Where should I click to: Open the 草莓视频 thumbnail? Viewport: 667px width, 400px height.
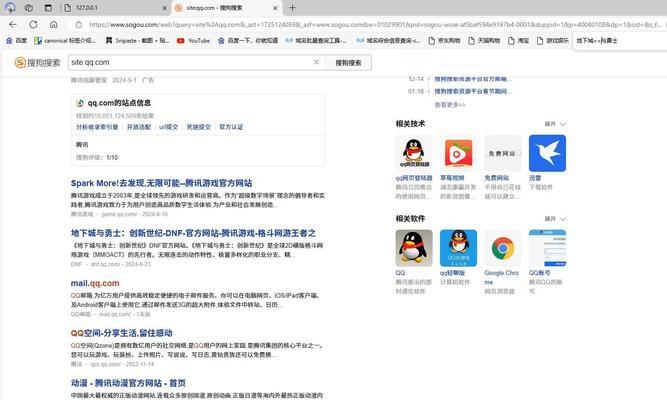point(458,153)
